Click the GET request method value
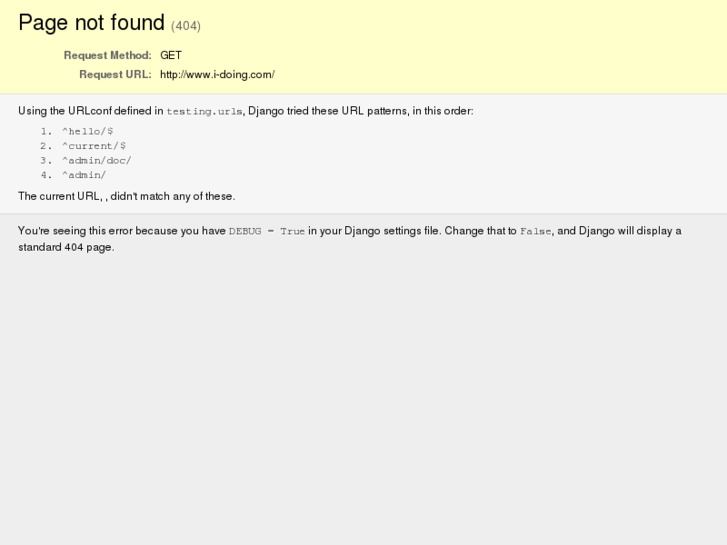727x545 pixels. coord(171,56)
